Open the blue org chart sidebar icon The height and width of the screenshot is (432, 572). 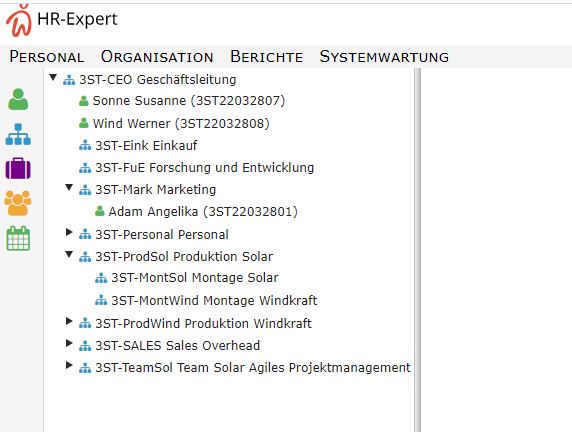[18, 134]
